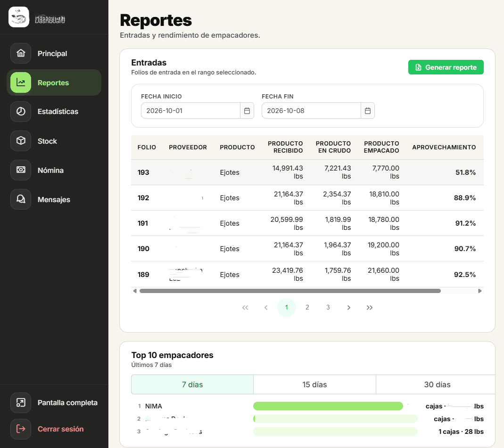Click the Entradas horizontal scrollbar thumb
The image size is (504, 448).
click(x=290, y=291)
